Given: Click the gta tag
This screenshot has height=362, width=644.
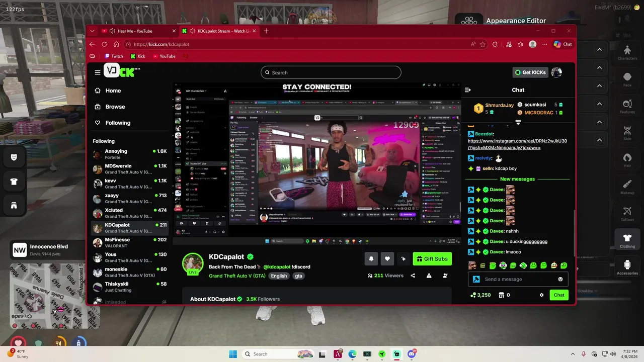Looking at the screenshot, I should 298,276.
